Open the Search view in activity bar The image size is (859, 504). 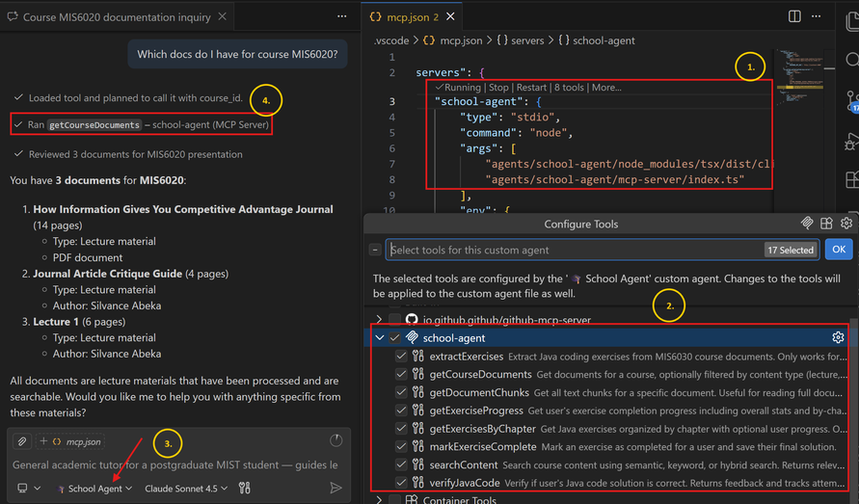point(852,59)
